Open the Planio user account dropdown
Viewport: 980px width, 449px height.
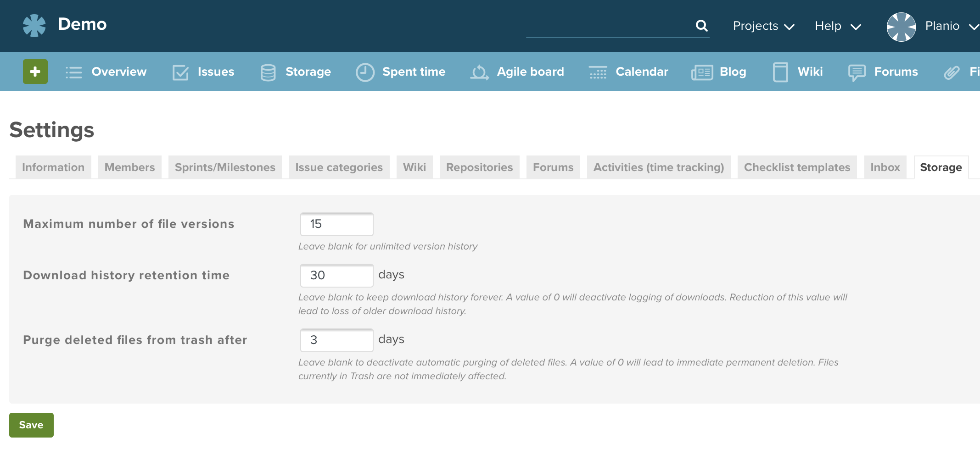952,26
